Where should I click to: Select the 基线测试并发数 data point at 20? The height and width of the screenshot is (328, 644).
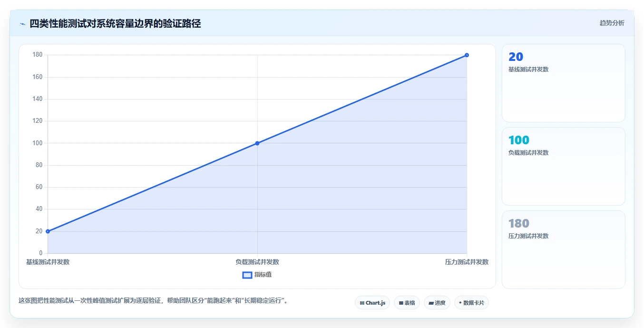pyautogui.click(x=48, y=231)
